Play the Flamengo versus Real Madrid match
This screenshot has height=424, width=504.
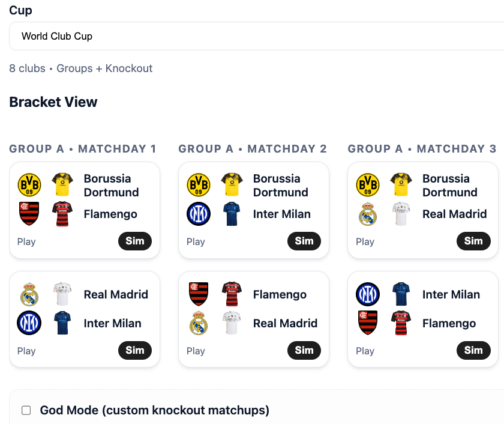(196, 350)
